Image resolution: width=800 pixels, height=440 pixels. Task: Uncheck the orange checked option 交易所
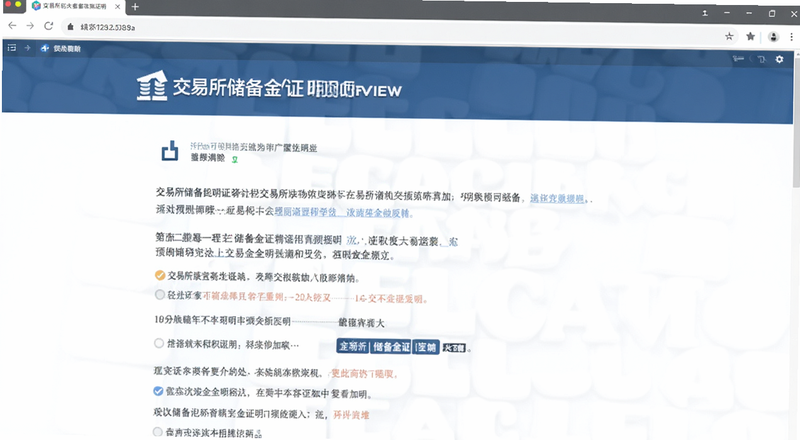[x=160, y=276]
